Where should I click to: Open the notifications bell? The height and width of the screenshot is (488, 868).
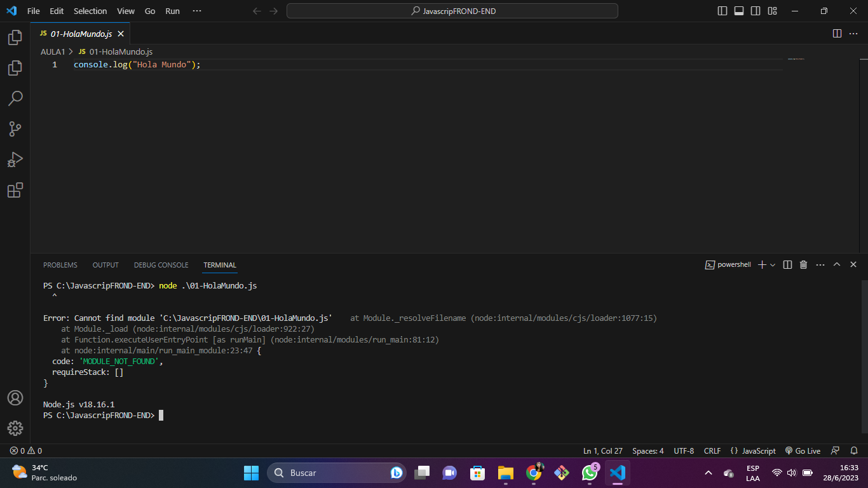[854, 451]
